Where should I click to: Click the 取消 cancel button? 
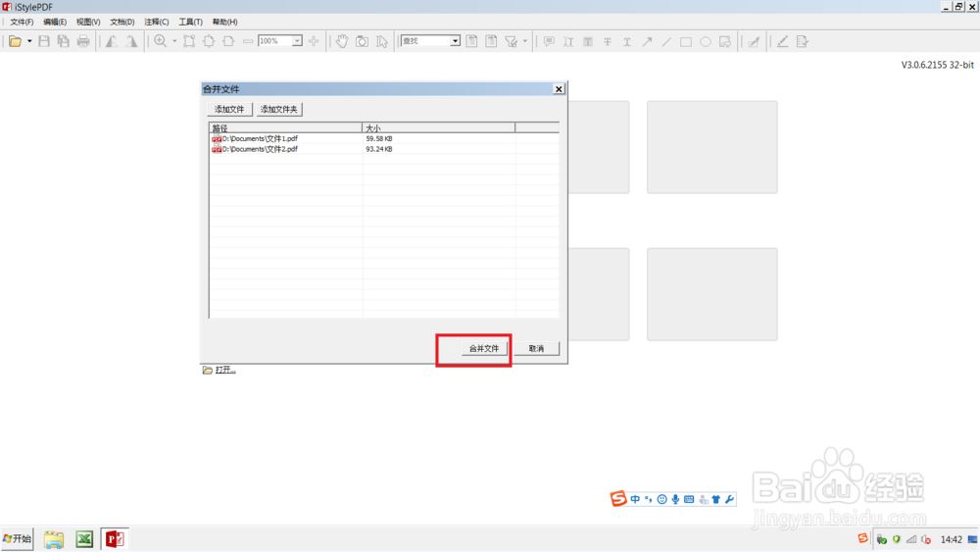pyautogui.click(x=536, y=349)
